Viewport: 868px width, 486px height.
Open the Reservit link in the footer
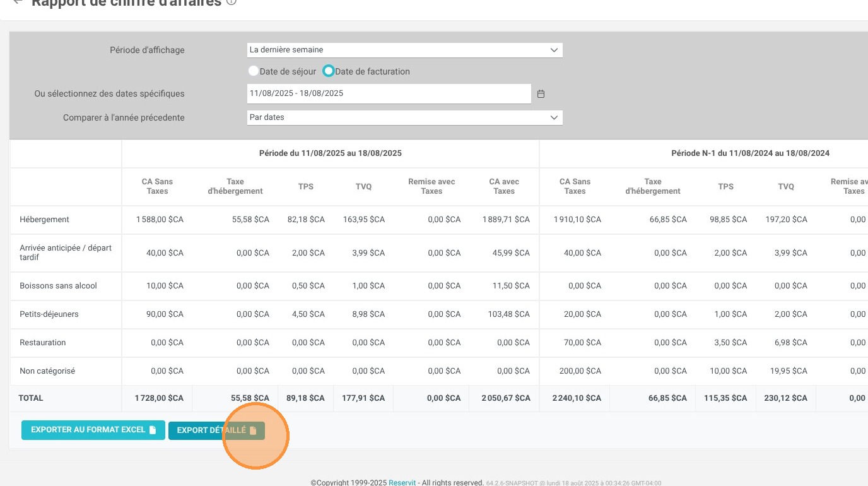click(x=402, y=483)
